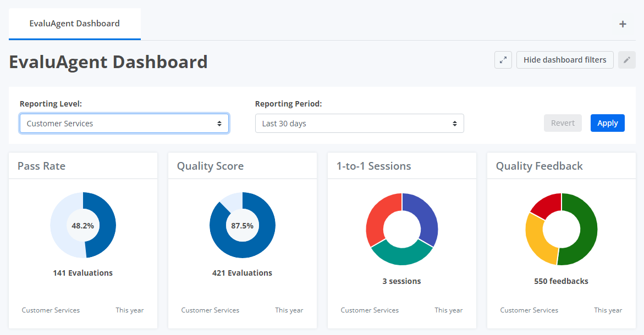The image size is (644, 335).
Task: Edit dashboard using pencil icon
Action: pos(627,60)
